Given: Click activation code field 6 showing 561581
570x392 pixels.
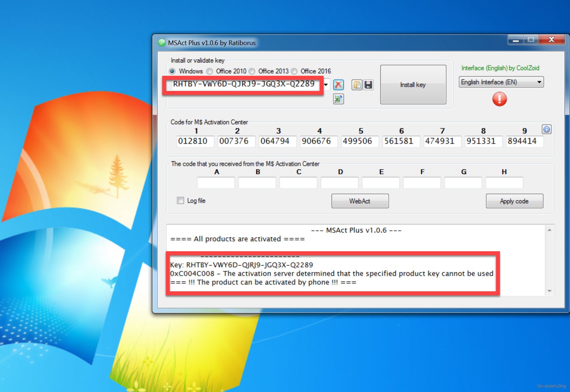Looking at the screenshot, I should (401, 141).
